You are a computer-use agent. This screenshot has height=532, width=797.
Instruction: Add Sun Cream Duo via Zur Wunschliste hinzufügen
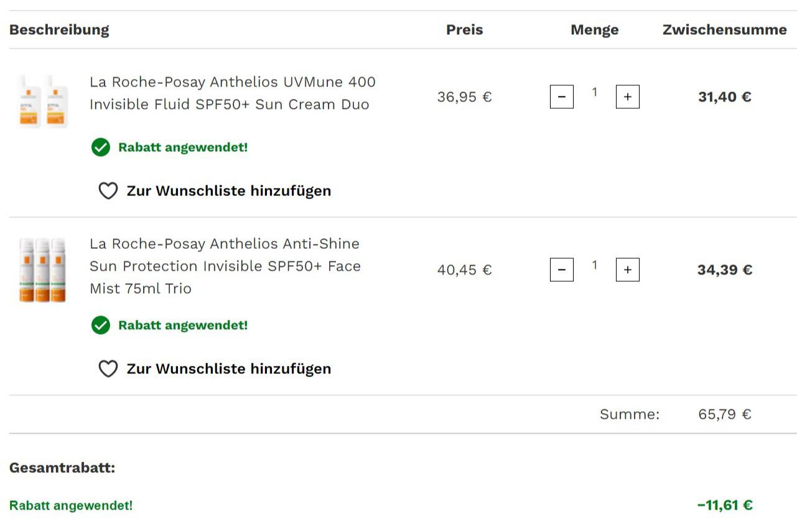point(229,191)
